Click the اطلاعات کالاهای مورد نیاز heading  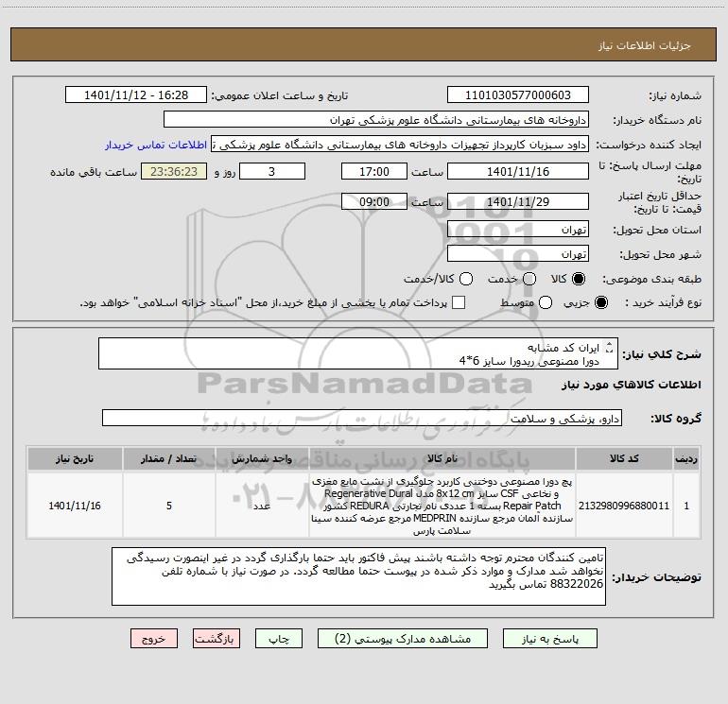pos(632,385)
